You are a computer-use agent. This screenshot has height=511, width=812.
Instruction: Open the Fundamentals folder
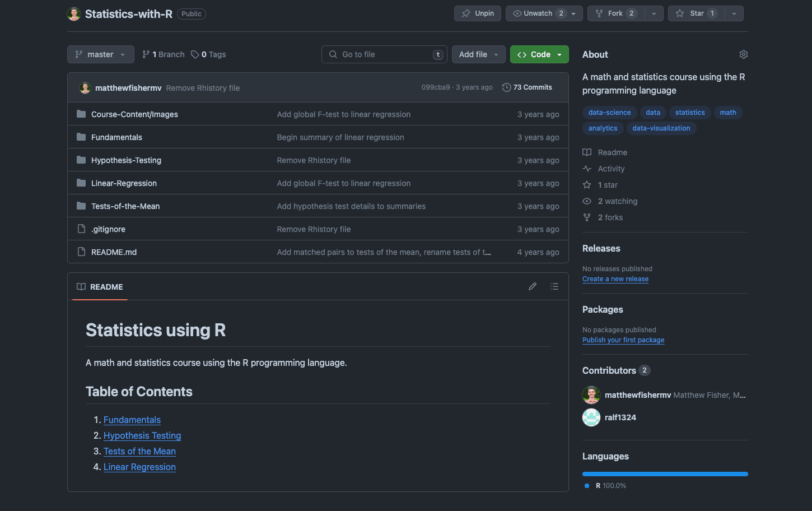point(116,137)
